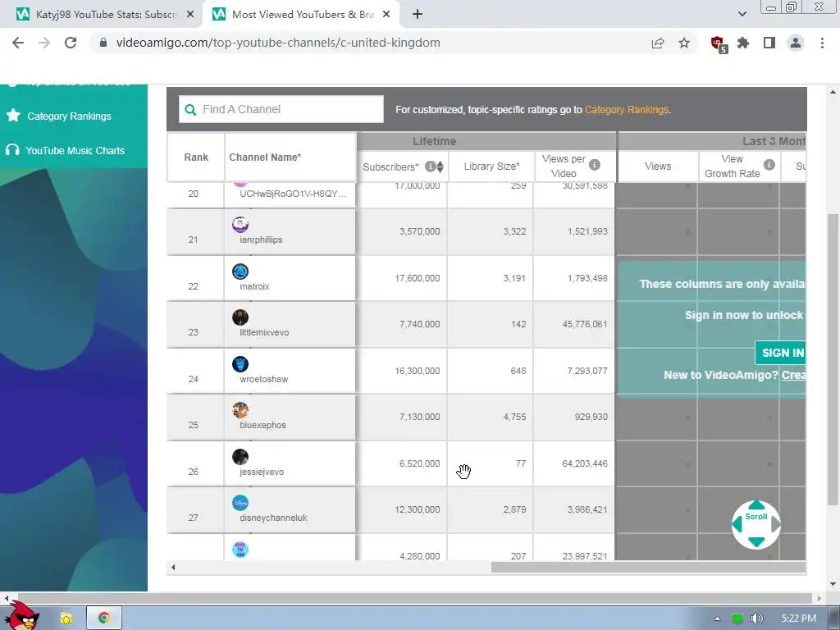The height and width of the screenshot is (630, 840).
Task: Click the Chrome taskbar icon
Action: coord(104,619)
